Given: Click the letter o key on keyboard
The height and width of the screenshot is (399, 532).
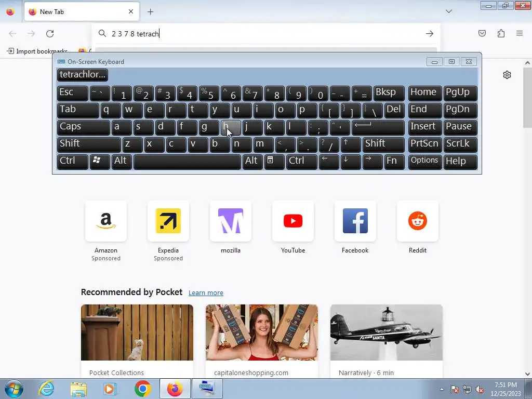Looking at the screenshot, I should (x=285, y=110).
